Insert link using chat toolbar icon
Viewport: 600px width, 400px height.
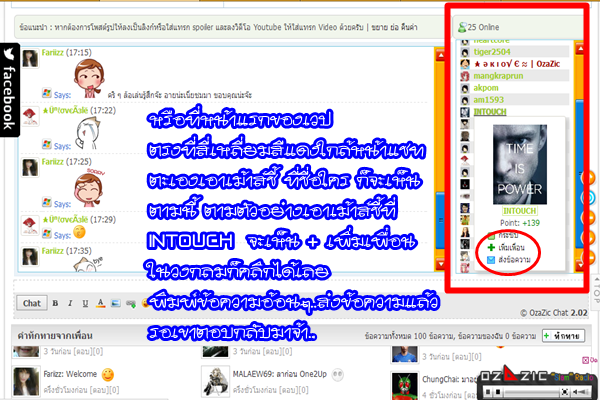[131, 304]
